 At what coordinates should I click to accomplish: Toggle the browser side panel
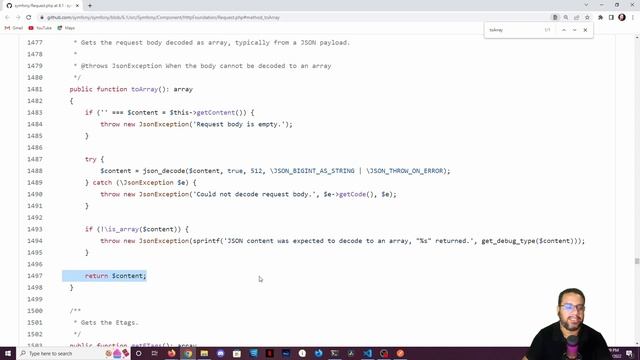click(611, 18)
